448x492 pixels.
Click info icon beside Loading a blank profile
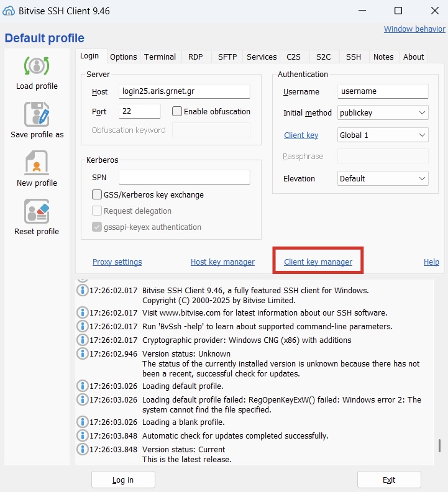point(82,422)
